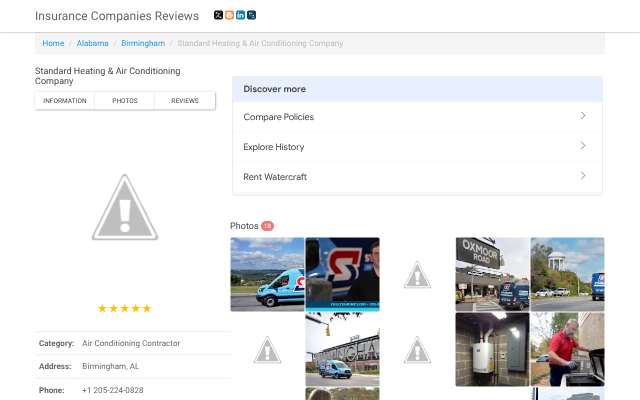
Task: Click the X (Twitter) share icon
Action: pyautogui.click(x=218, y=15)
